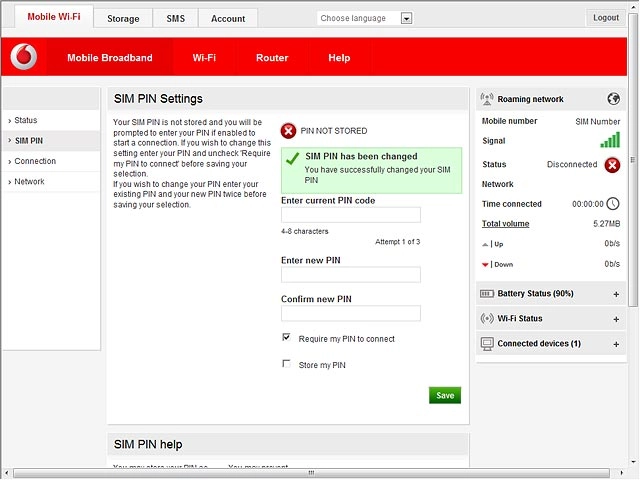
Task: Expand the Wi-Fi Status section
Action: 616,319
